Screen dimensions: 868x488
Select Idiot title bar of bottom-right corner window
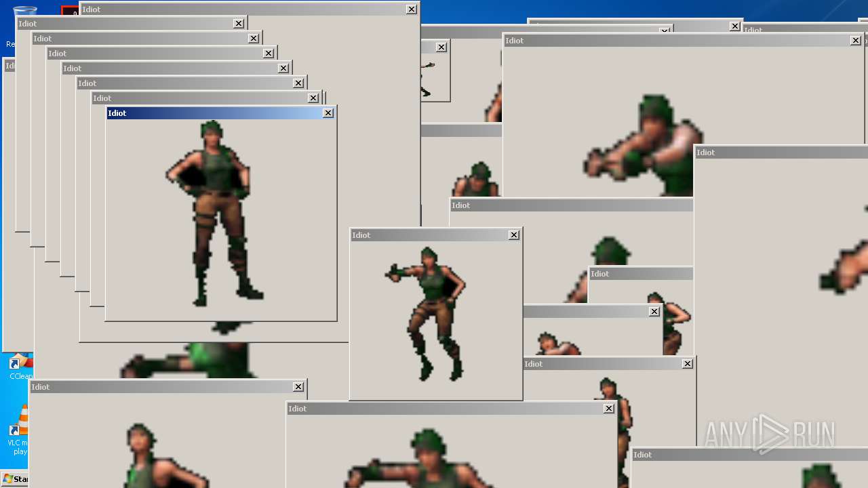(750, 455)
